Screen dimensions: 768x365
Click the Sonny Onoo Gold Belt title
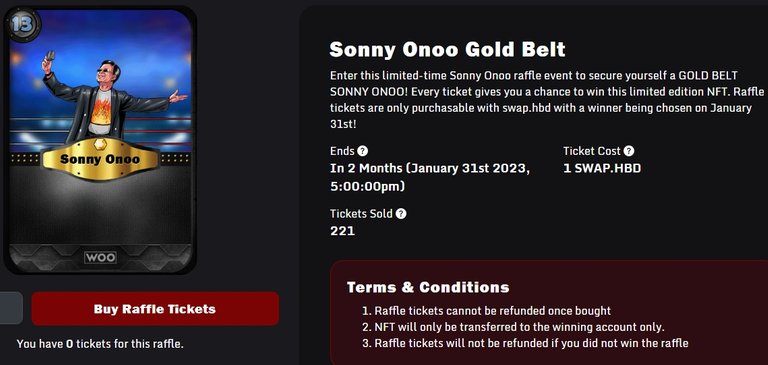[x=447, y=49]
